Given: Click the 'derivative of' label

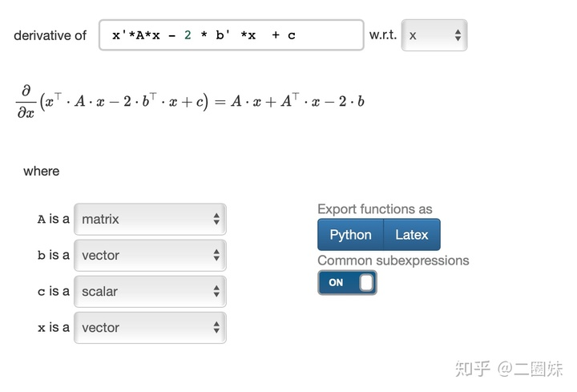Looking at the screenshot, I should coord(50,35).
